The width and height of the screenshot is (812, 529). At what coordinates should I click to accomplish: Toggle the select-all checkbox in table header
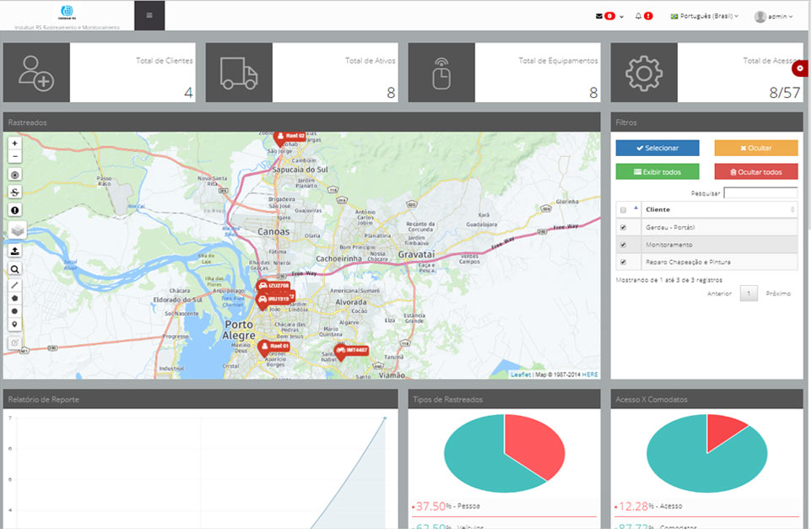pyautogui.click(x=623, y=209)
